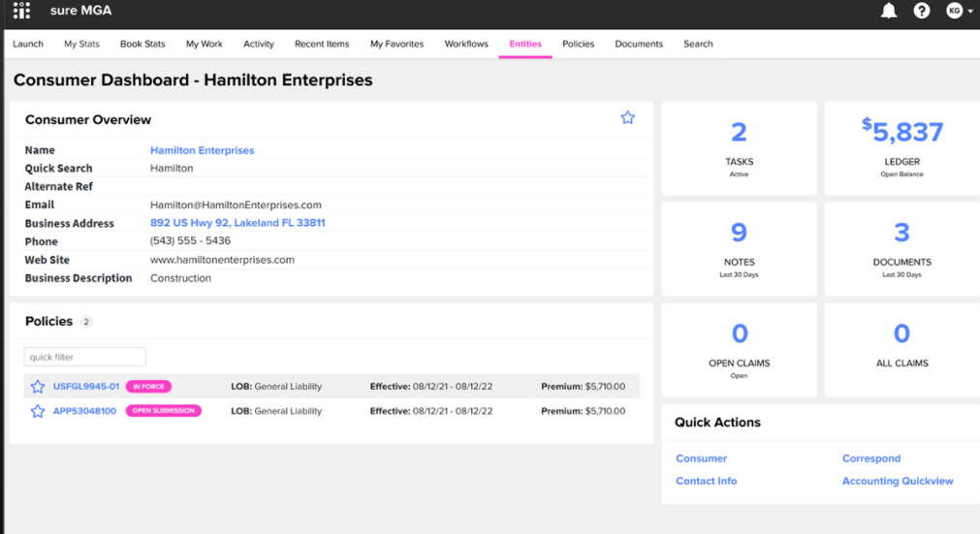The image size is (980, 534).
Task: Open the Ledger open balance tile
Action: coord(901,147)
